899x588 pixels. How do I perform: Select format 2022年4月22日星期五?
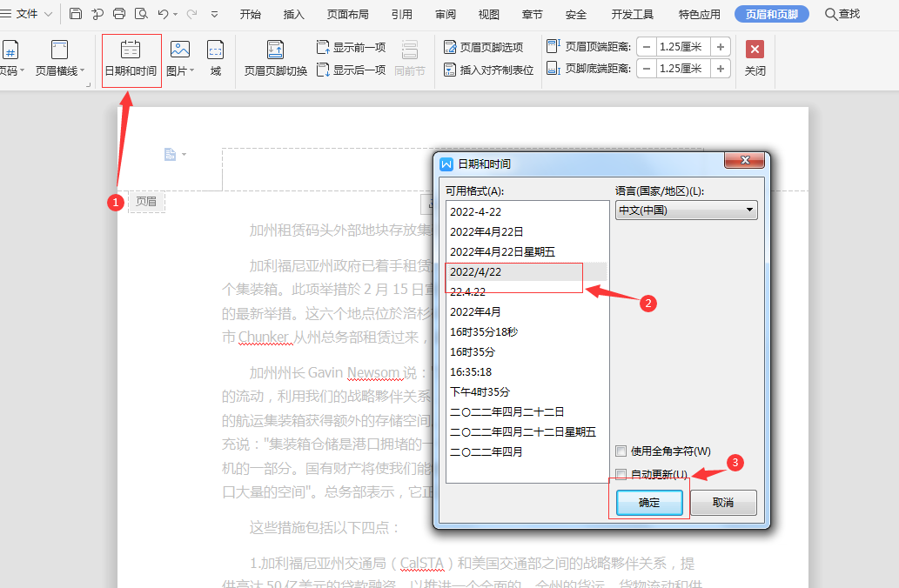tap(527, 251)
